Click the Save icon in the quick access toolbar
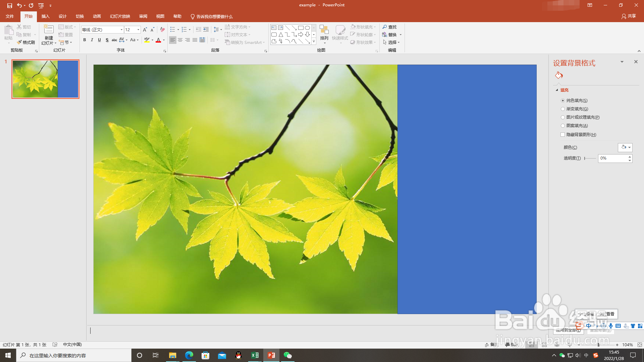Image resolution: width=644 pixels, height=362 pixels. (x=9, y=5)
